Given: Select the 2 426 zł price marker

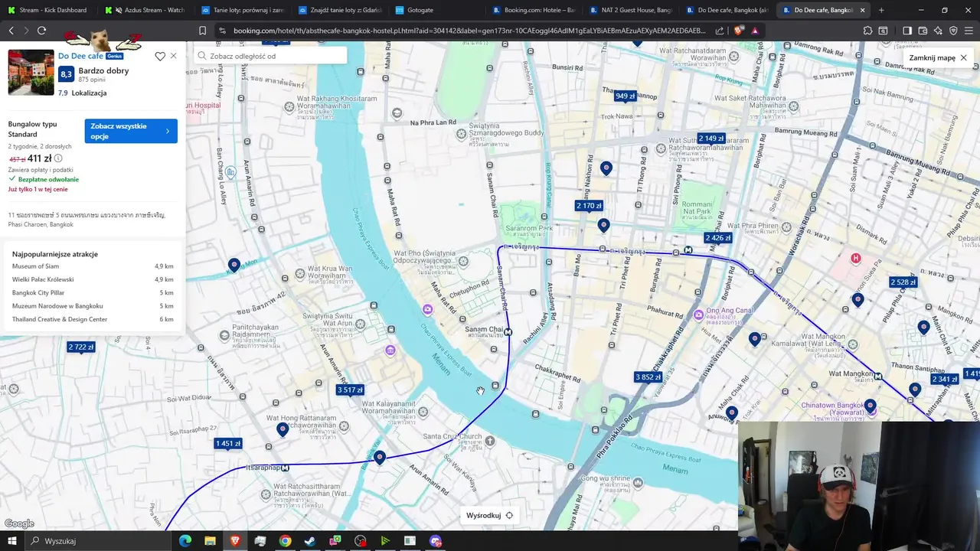Looking at the screenshot, I should pyautogui.click(x=718, y=238).
